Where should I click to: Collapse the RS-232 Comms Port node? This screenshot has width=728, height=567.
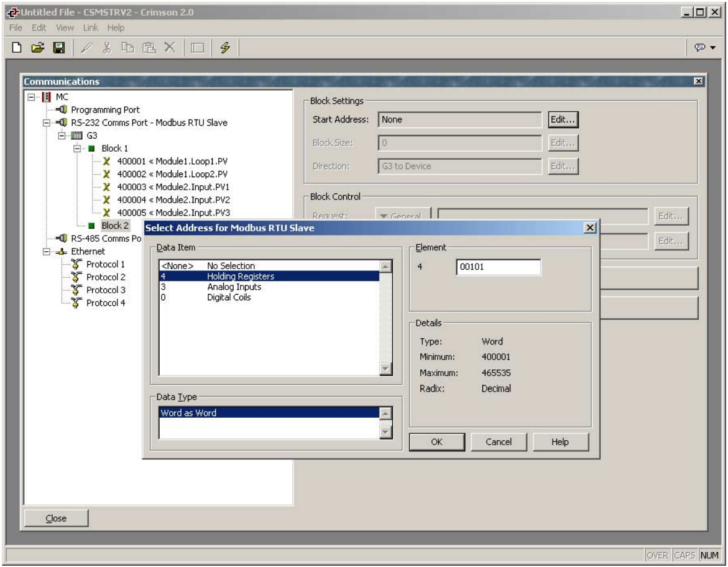pos(47,123)
